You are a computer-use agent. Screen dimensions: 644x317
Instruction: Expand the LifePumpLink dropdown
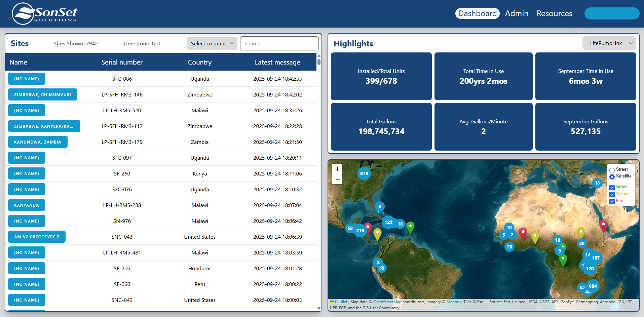click(x=609, y=43)
